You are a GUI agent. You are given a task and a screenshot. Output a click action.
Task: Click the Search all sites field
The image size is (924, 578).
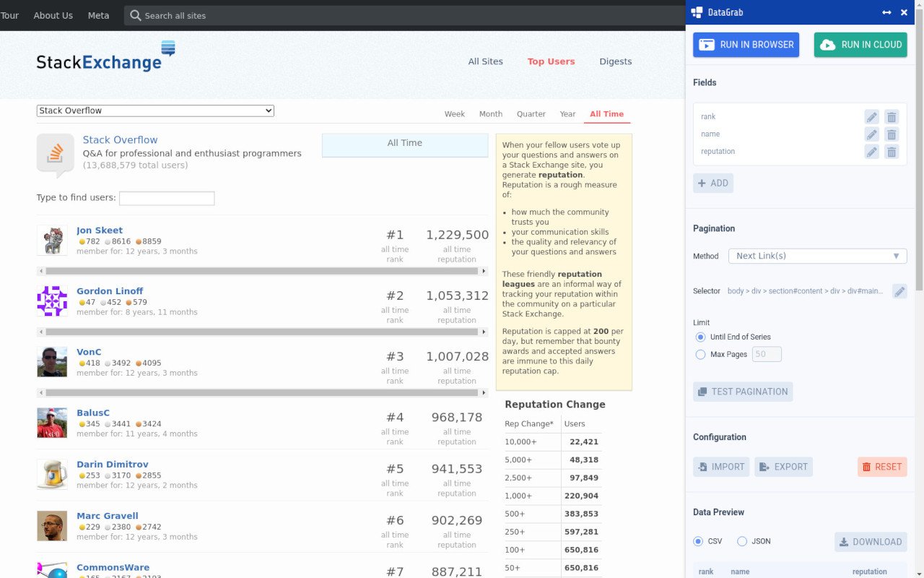pyautogui.click(x=404, y=15)
